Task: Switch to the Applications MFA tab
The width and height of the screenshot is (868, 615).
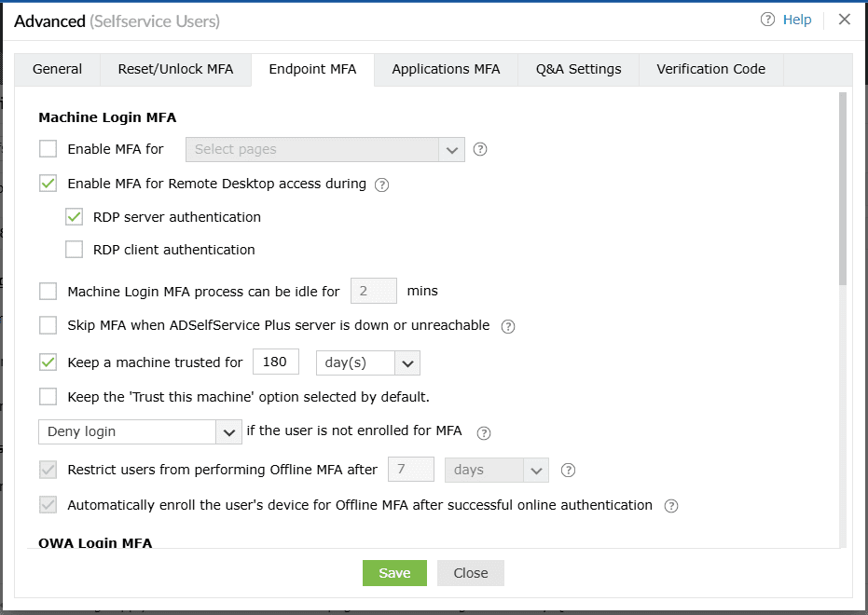Action: (446, 69)
